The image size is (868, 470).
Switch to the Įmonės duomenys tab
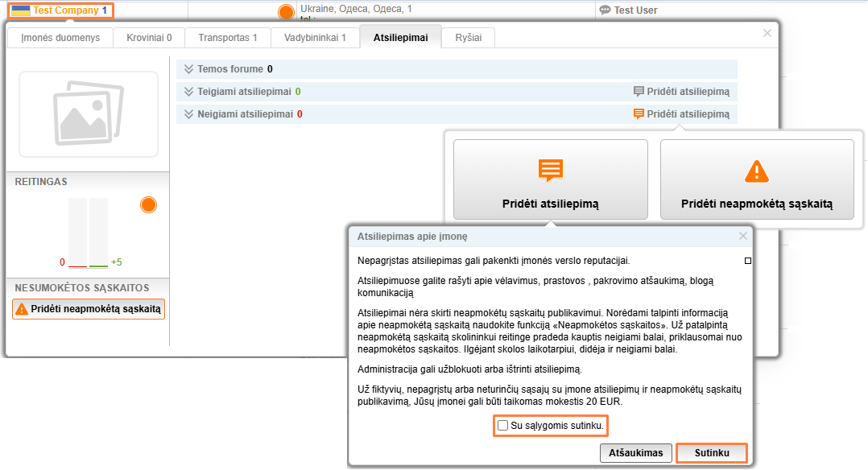point(60,37)
